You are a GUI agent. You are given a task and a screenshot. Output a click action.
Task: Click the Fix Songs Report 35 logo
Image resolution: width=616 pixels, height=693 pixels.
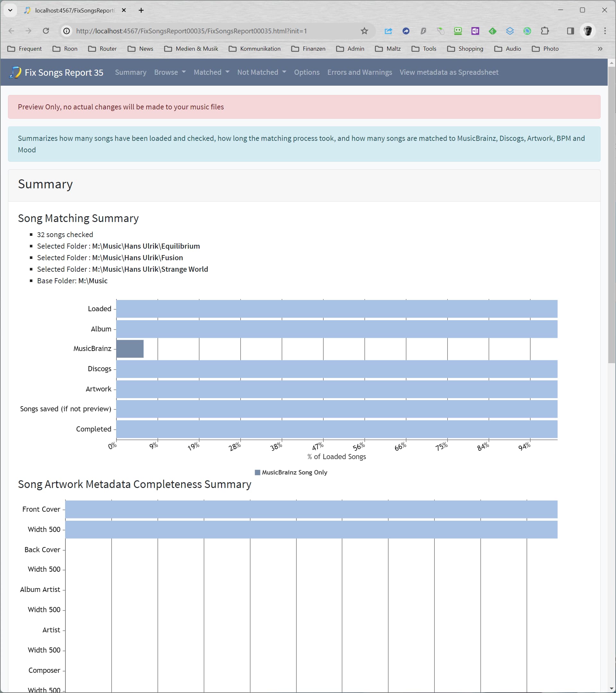tap(56, 72)
